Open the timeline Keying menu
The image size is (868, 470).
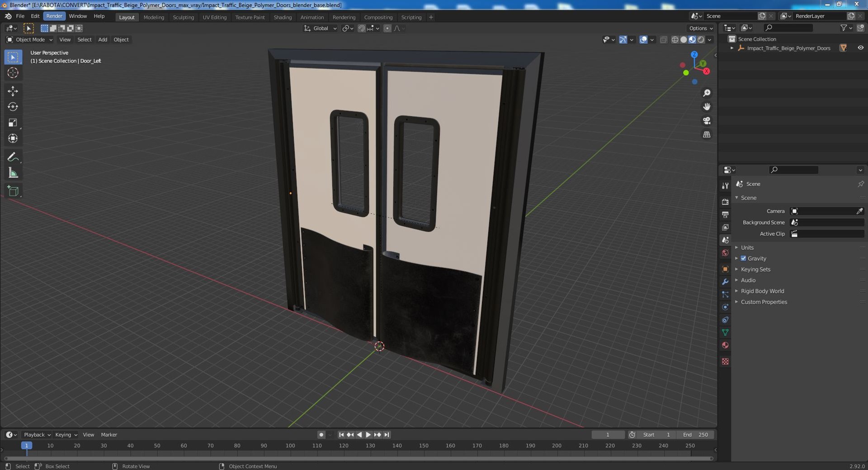tap(66, 435)
